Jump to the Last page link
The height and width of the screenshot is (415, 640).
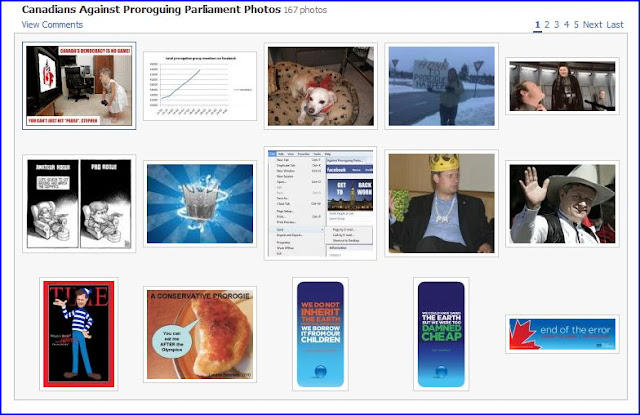(x=615, y=25)
